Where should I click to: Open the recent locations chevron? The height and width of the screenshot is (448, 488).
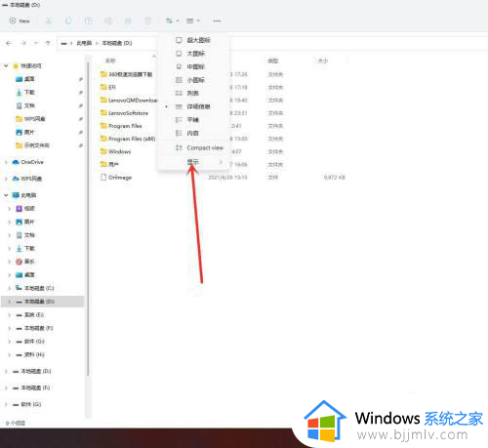pyautogui.click(x=36, y=43)
